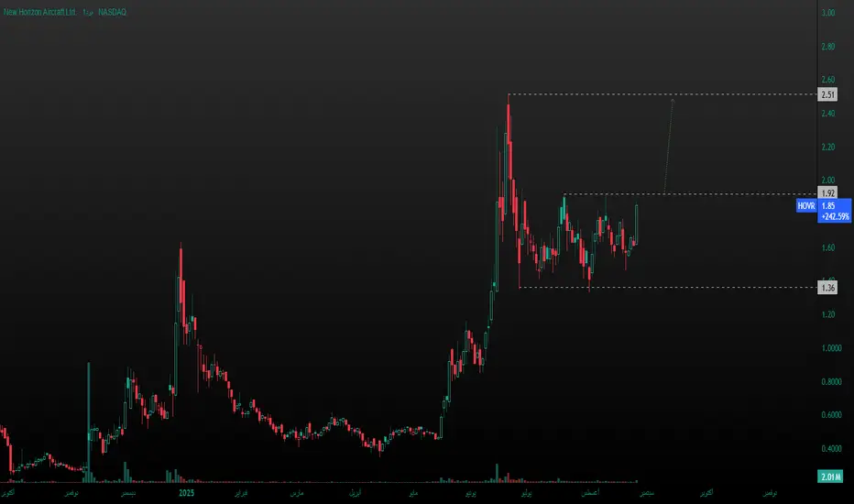
Task: Click the مايو month label on time axis
Action: 413,493
